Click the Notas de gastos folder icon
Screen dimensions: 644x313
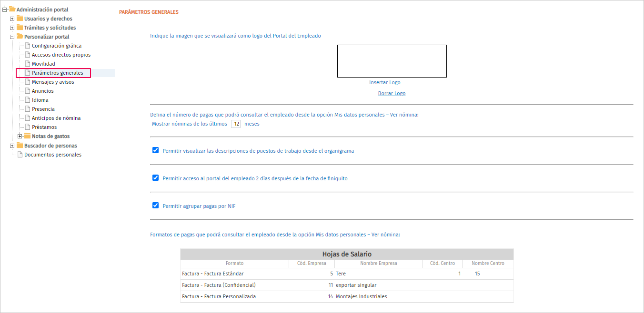click(27, 136)
